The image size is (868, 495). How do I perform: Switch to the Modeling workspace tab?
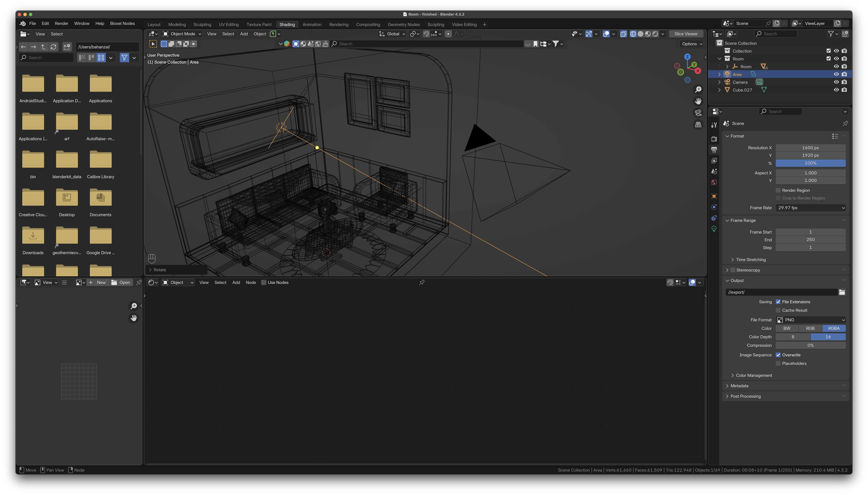coord(177,24)
